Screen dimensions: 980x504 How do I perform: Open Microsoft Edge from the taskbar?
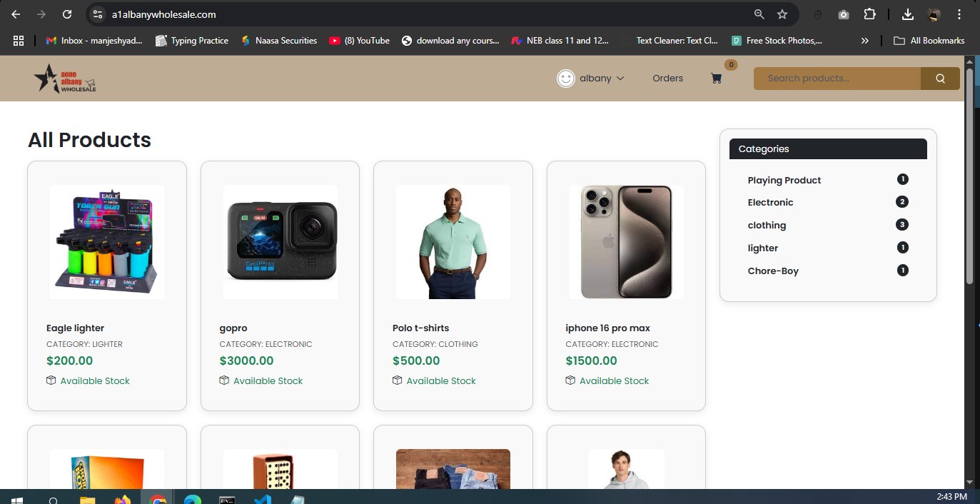[x=193, y=499]
